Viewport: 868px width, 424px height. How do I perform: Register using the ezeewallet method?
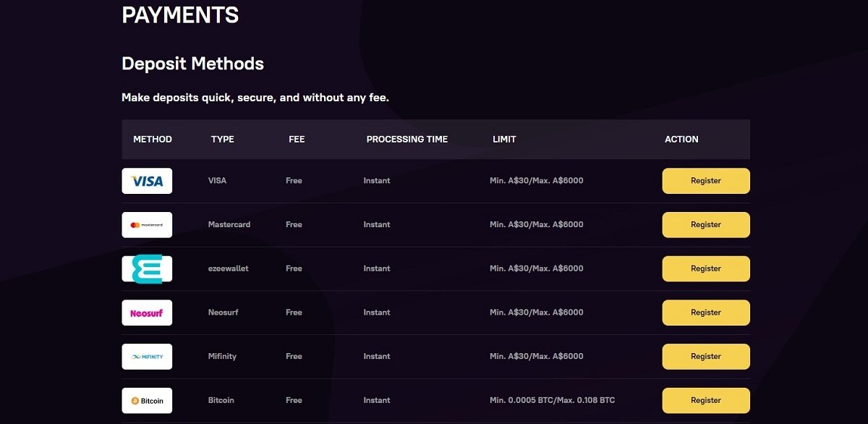(706, 268)
